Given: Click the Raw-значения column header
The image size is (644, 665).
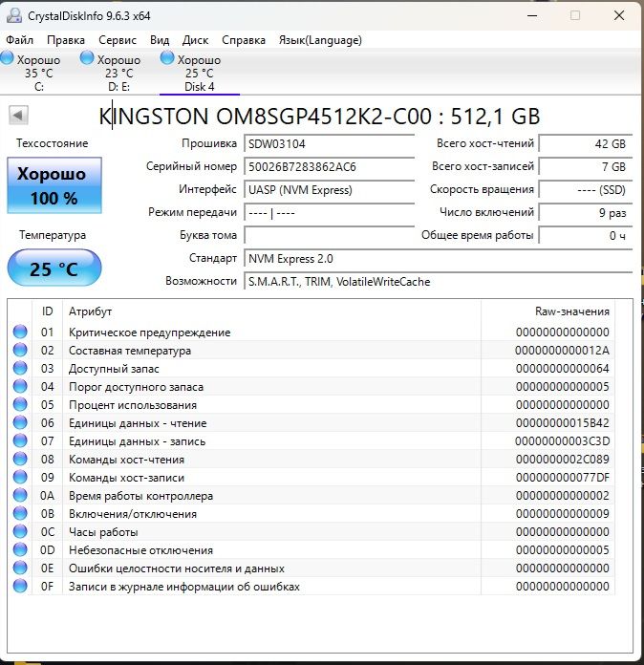Looking at the screenshot, I should pyautogui.click(x=548, y=311).
